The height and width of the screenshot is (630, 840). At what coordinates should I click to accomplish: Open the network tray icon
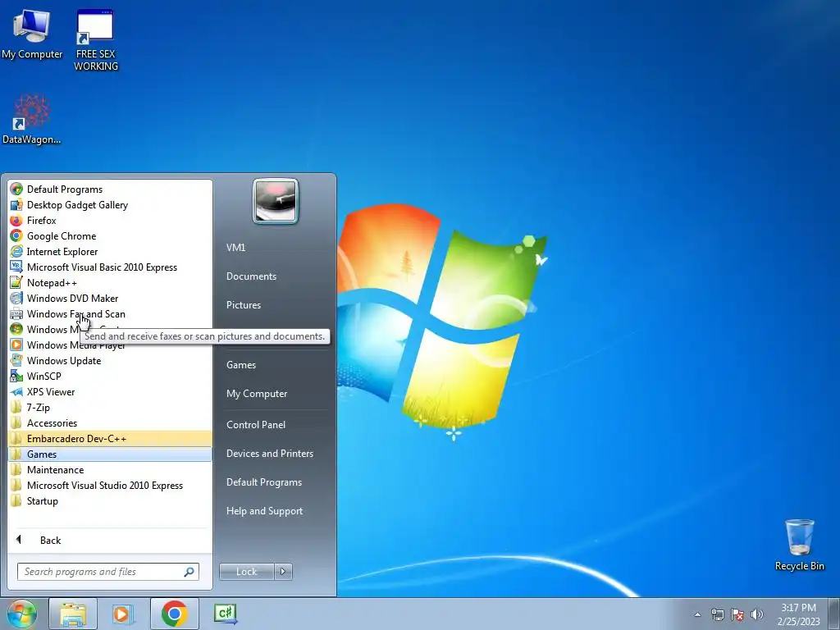tap(717, 614)
